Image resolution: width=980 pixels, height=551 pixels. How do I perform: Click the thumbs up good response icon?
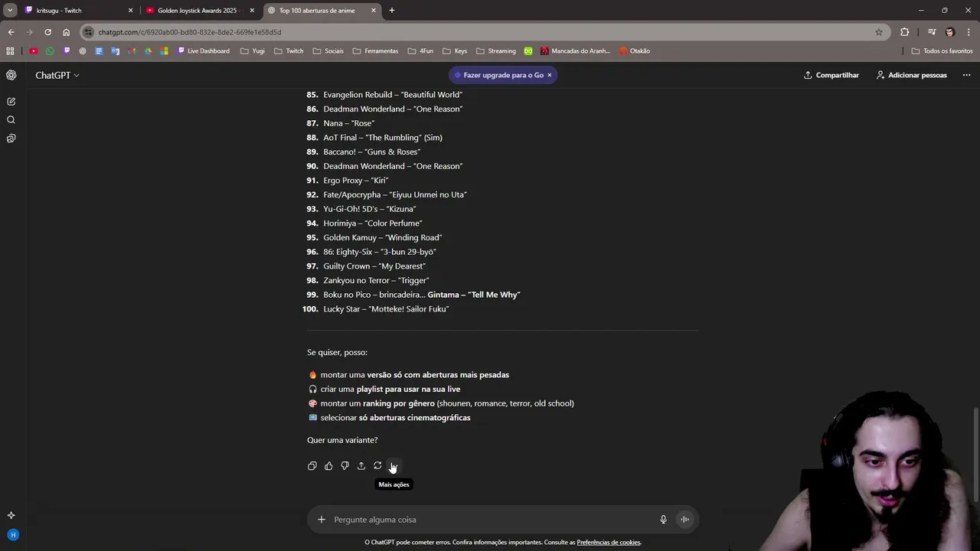point(328,466)
